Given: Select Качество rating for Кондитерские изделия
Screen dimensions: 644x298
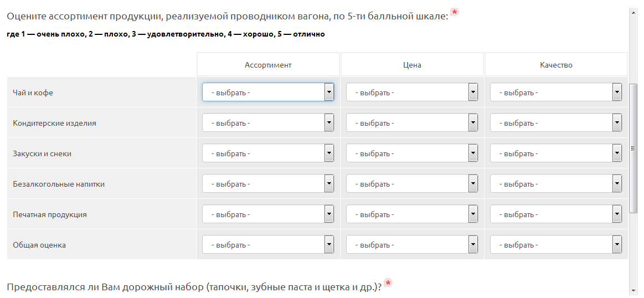Looking at the screenshot, I should click(556, 123).
